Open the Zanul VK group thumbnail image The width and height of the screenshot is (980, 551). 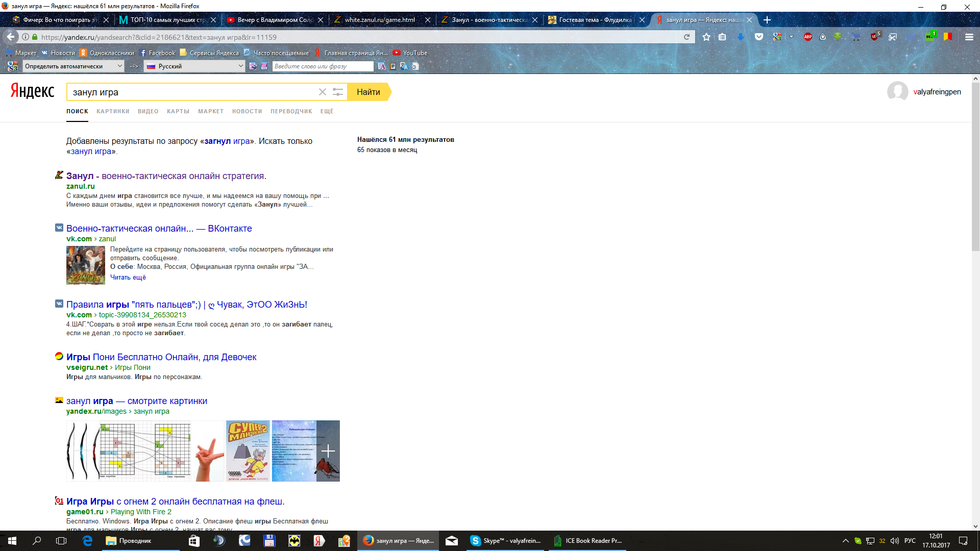tap(86, 265)
